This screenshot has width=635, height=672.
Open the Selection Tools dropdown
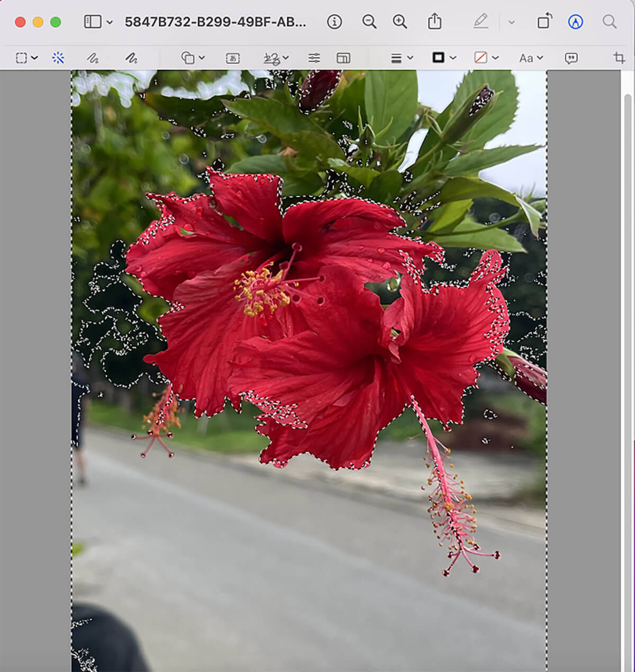point(26,58)
